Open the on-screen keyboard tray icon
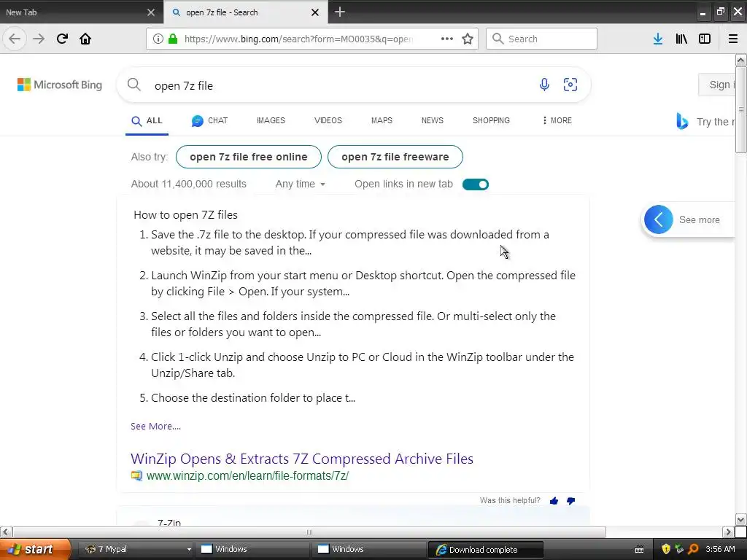Image resolution: width=747 pixels, height=560 pixels. pyautogui.click(x=639, y=550)
